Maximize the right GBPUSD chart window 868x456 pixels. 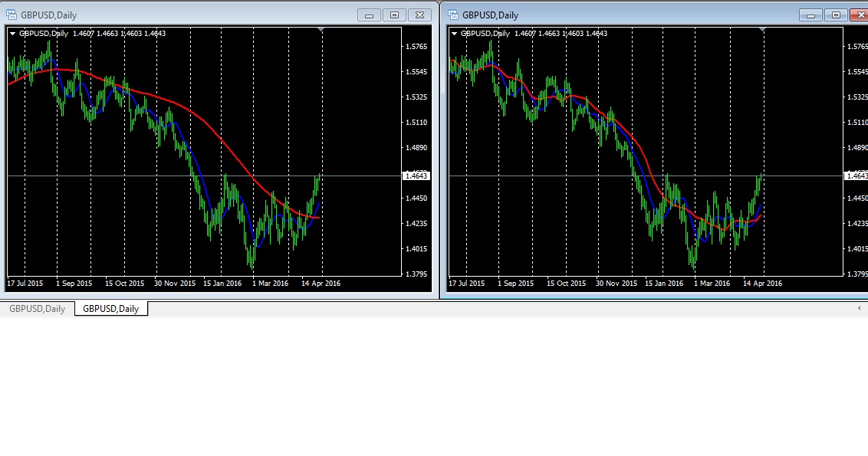836,15
